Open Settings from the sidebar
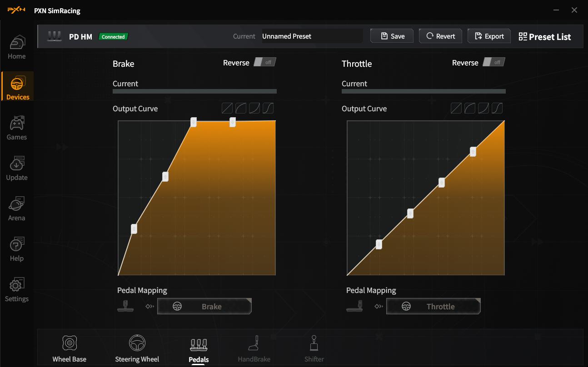This screenshot has width=588, height=367. click(x=17, y=290)
